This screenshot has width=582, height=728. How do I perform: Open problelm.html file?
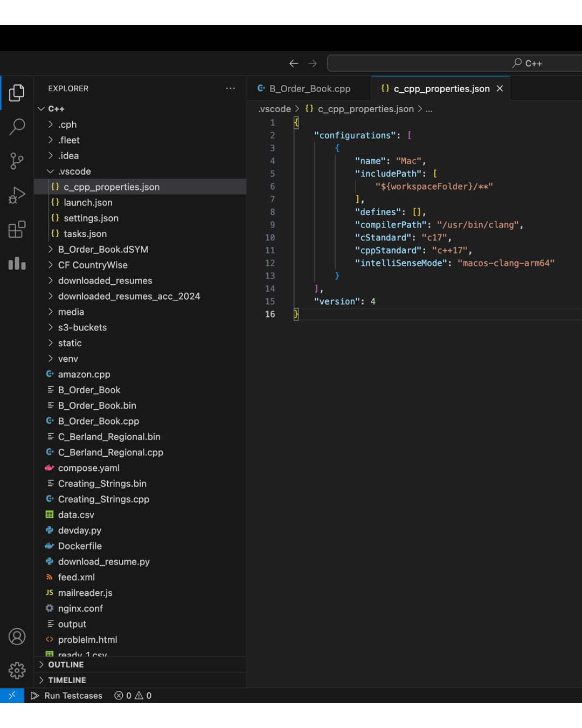pos(140,641)
